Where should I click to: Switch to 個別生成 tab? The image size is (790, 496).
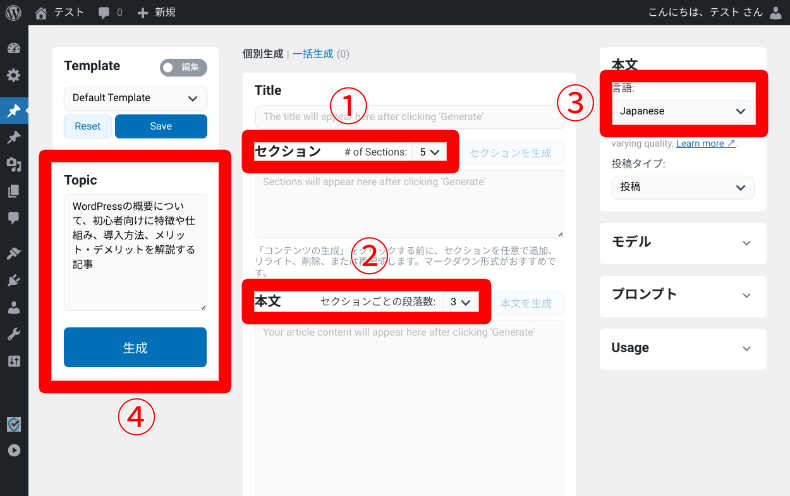262,54
